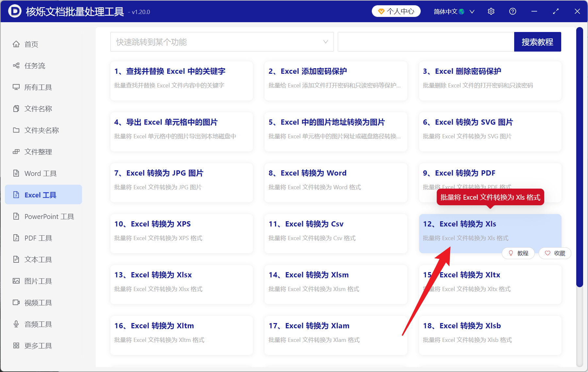Open the 个人中心 button
This screenshot has height=372, width=588.
396,11
